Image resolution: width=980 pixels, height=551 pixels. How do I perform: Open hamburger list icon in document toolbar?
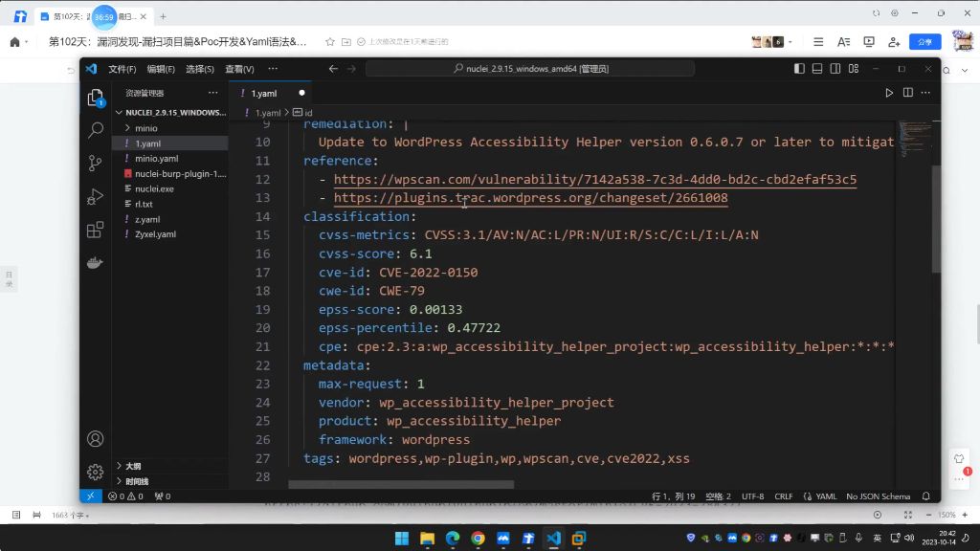(x=818, y=42)
